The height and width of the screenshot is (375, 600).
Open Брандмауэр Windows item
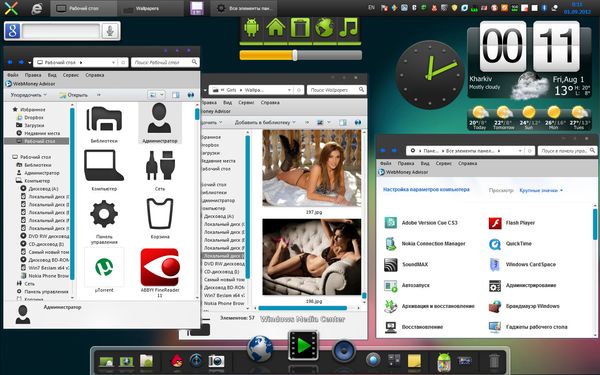[524, 306]
